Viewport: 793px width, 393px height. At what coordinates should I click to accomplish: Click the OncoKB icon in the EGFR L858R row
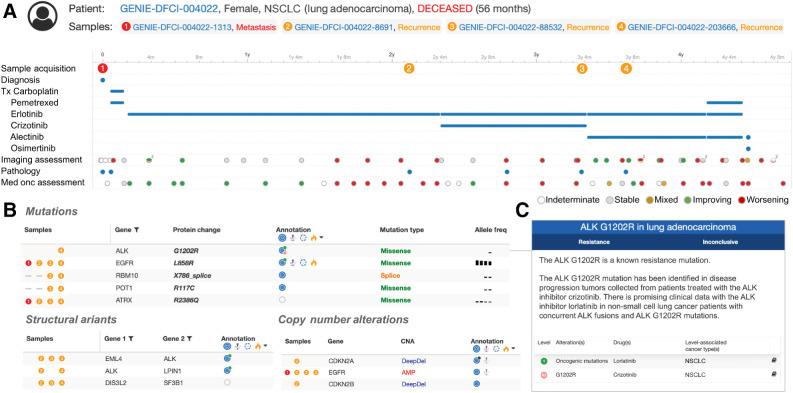[282, 263]
